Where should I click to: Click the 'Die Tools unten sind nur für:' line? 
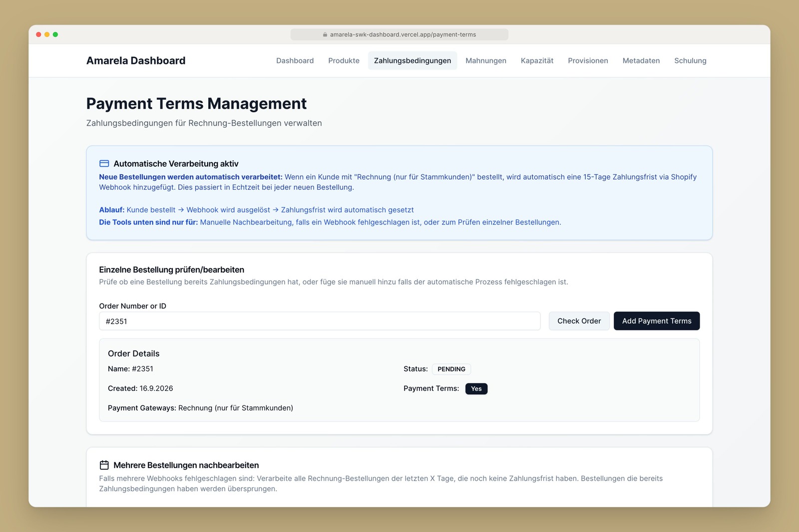pos(330,223)
